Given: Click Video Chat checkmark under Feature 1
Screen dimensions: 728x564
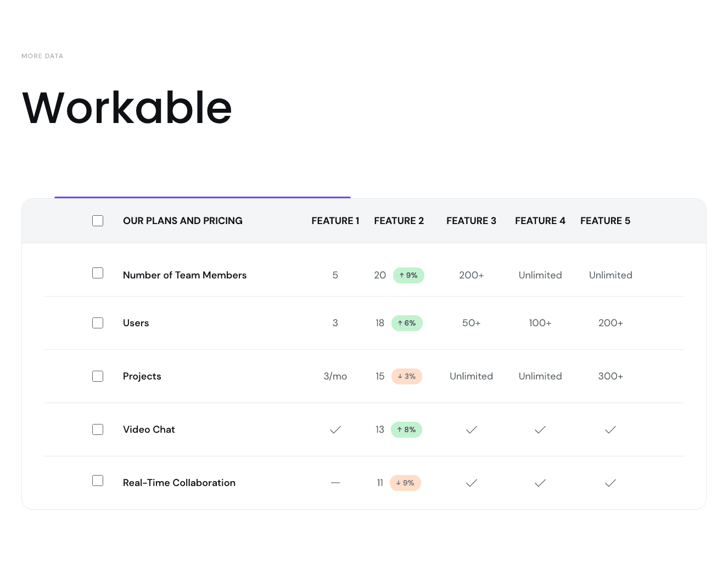Looking at the screenshot, I should coord(335,429).
